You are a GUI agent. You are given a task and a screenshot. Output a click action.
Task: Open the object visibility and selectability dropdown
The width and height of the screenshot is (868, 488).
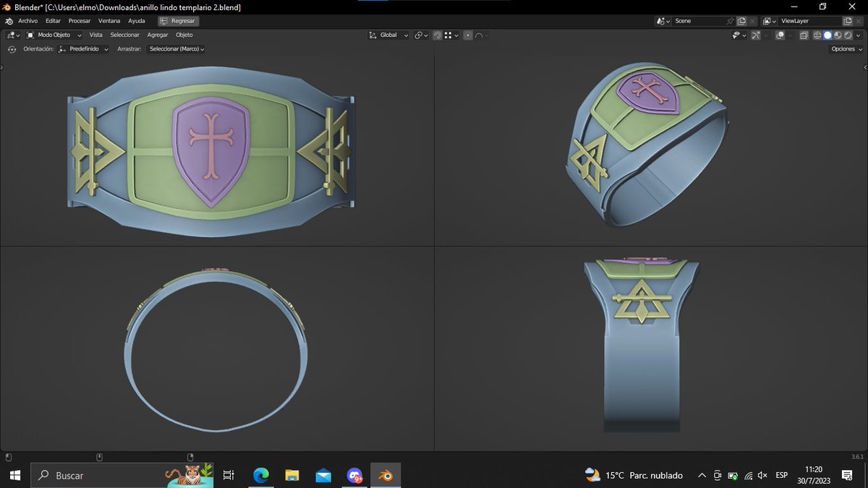click(739, 35)
